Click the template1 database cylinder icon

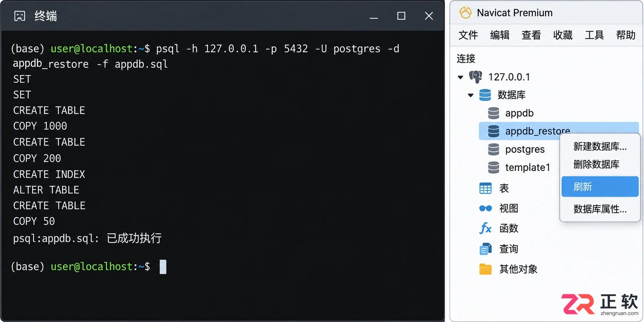[493, 168]
